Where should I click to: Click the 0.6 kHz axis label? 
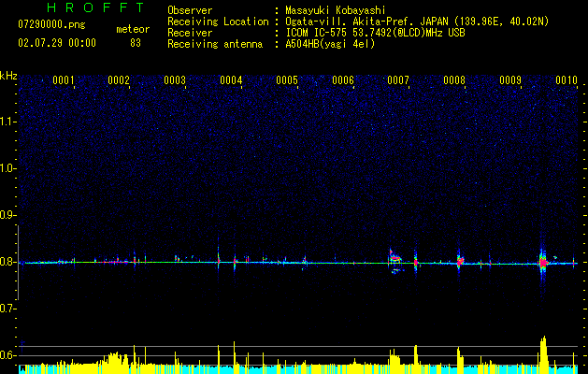(x=7, y=355)
